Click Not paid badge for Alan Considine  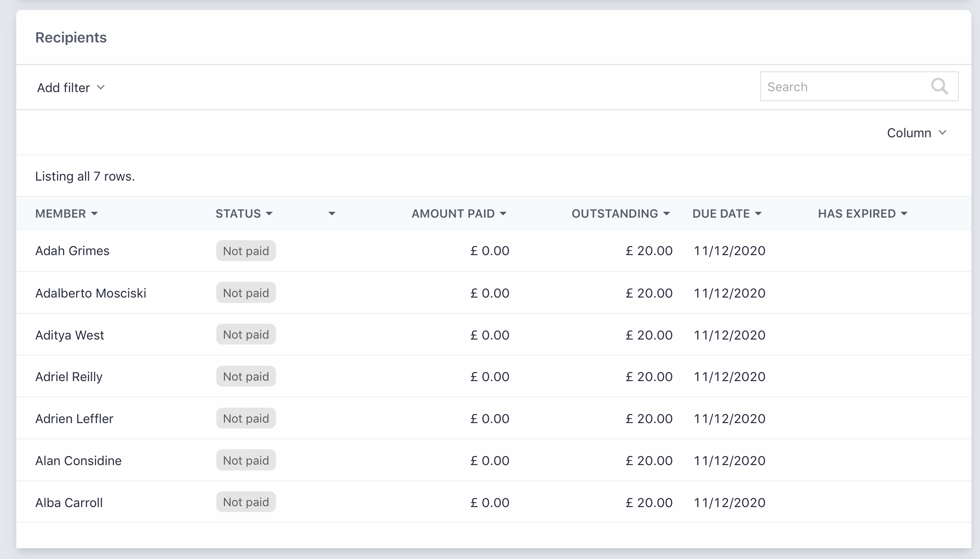click(x=246, y=460)
